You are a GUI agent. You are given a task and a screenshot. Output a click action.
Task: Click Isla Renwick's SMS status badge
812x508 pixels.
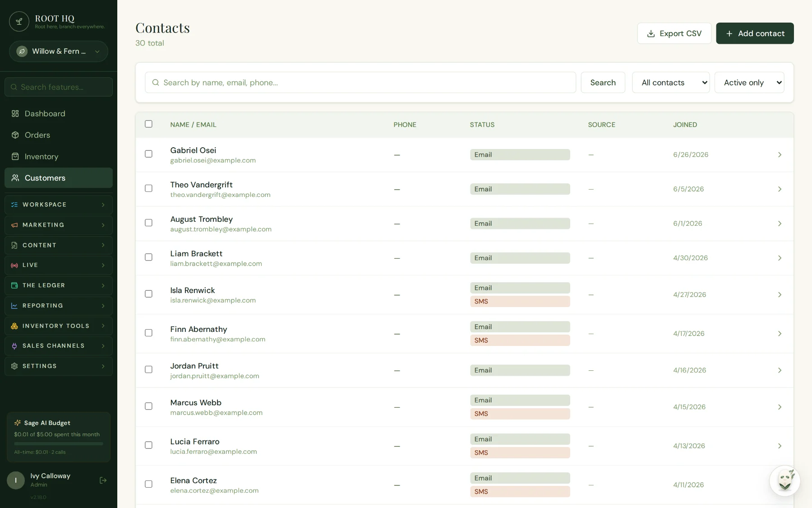coord(520,301)
